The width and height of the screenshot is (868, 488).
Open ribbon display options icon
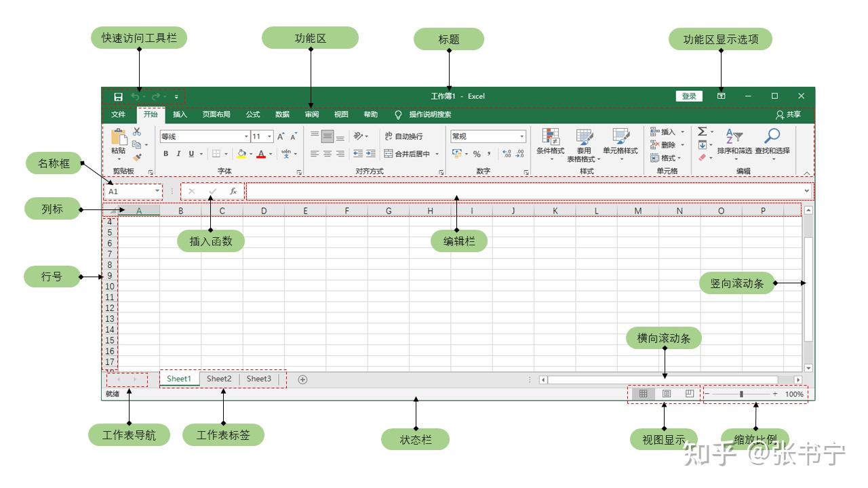click(x=722, y=96)
